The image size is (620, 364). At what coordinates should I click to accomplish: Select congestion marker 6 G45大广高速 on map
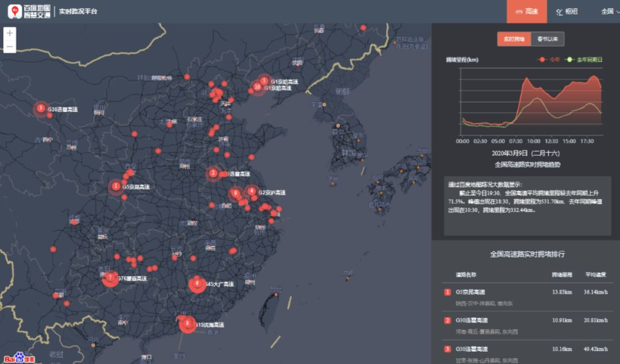(x=197, y=284)
